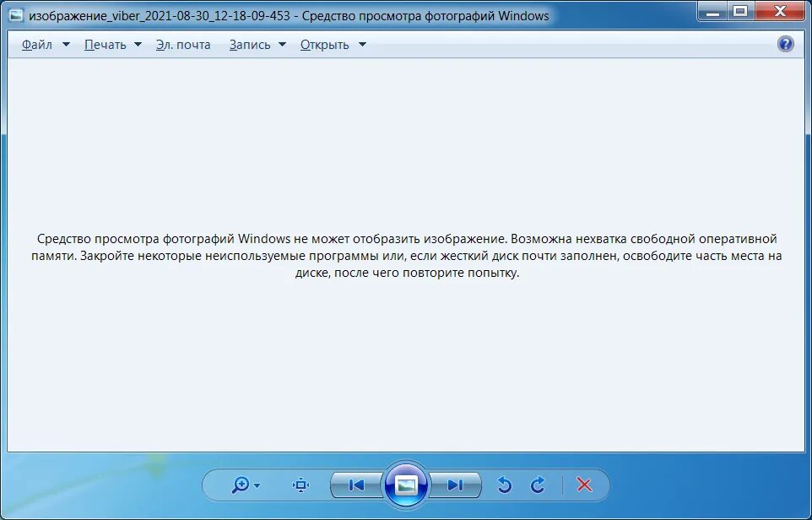This screenshot has width=812, height=520.
Task: Open the Файл menu
Action: pyautogui.click(x=37, y=45)
